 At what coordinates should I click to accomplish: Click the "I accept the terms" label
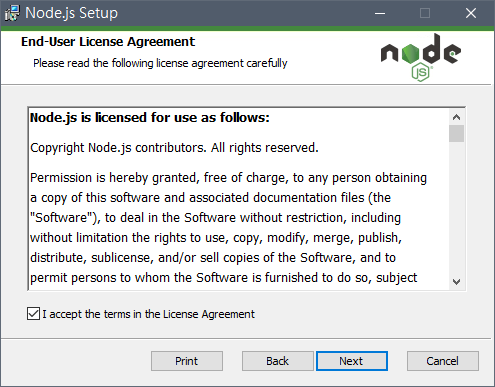point(148,314)
